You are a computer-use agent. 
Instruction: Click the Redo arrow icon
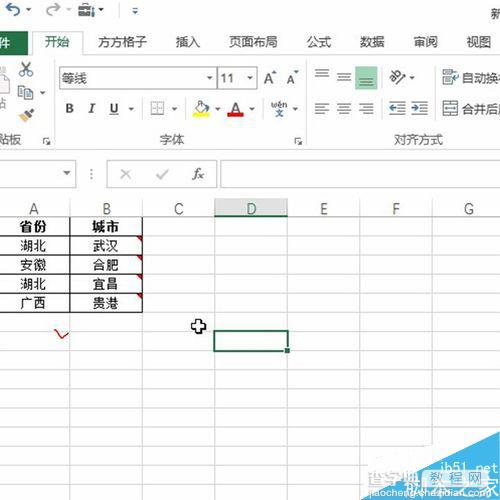[52, 10]
